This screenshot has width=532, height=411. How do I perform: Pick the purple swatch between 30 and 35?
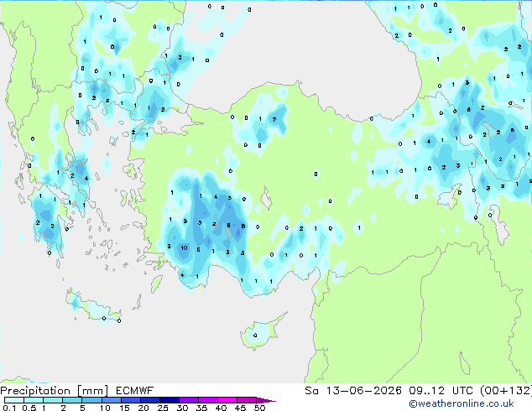(x=189, y=400)
